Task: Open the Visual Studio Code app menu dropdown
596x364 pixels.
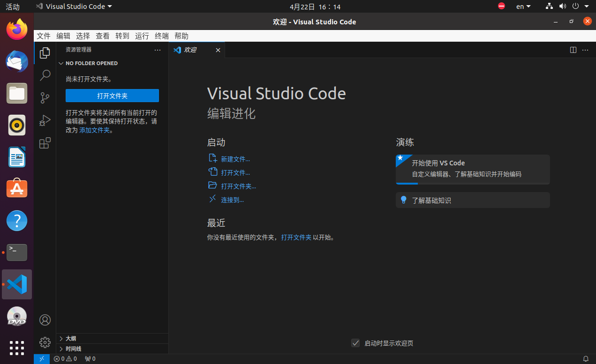Action: coord(74,7)
